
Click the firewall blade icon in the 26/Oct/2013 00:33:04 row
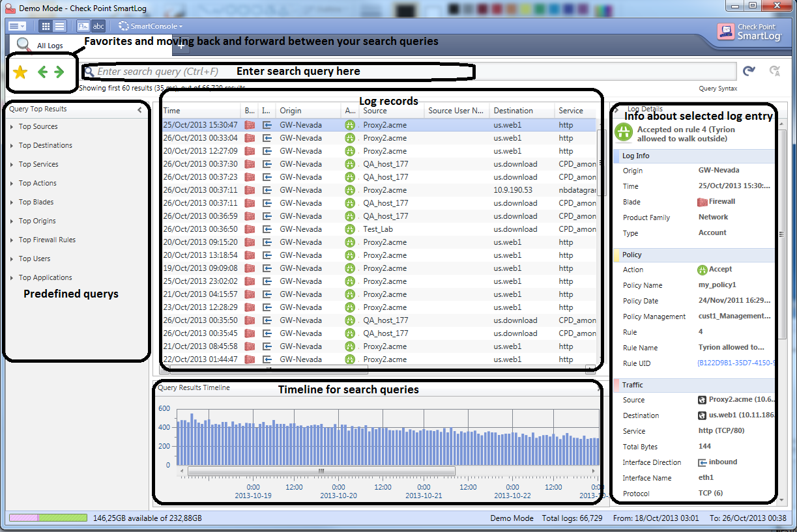pyautogui.click(x=250, y=138)
